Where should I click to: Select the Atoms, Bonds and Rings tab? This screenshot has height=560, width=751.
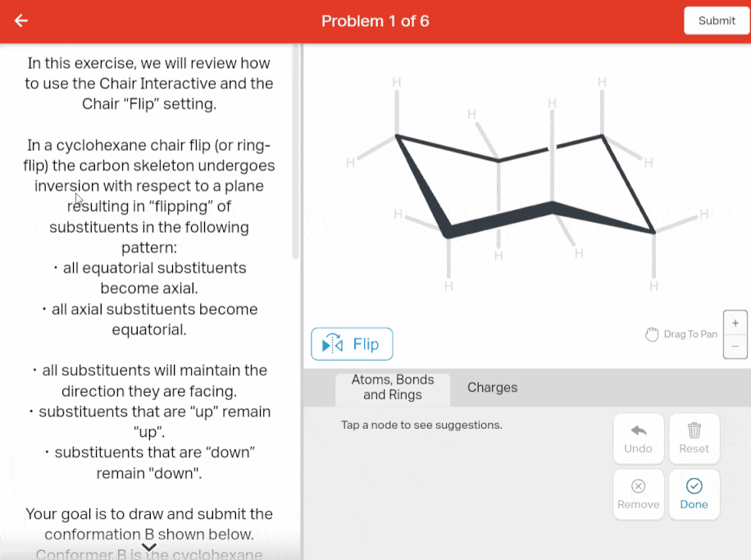pyautogui.click(x=393, y=388)
